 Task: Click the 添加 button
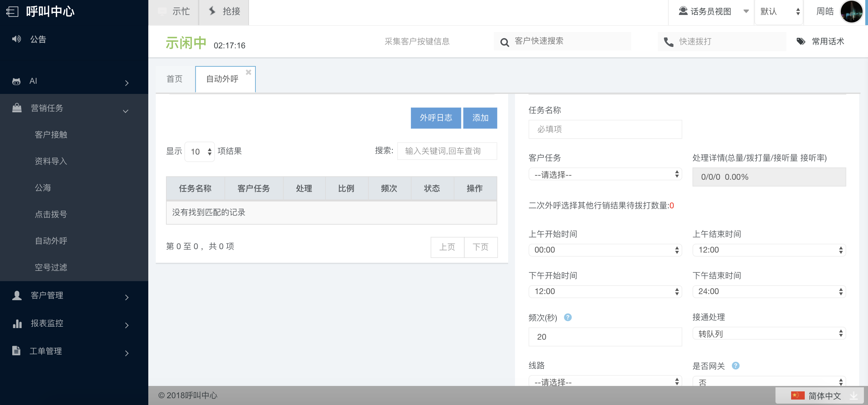coord(480,118)
